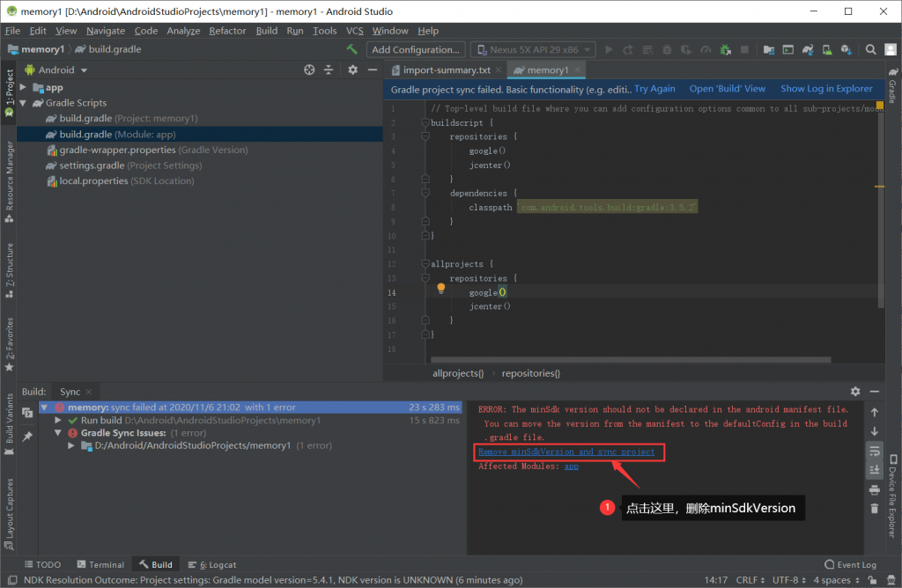Open the Refactor menu
Viewport: 902px width, 588px height.
tap(227, 31)
